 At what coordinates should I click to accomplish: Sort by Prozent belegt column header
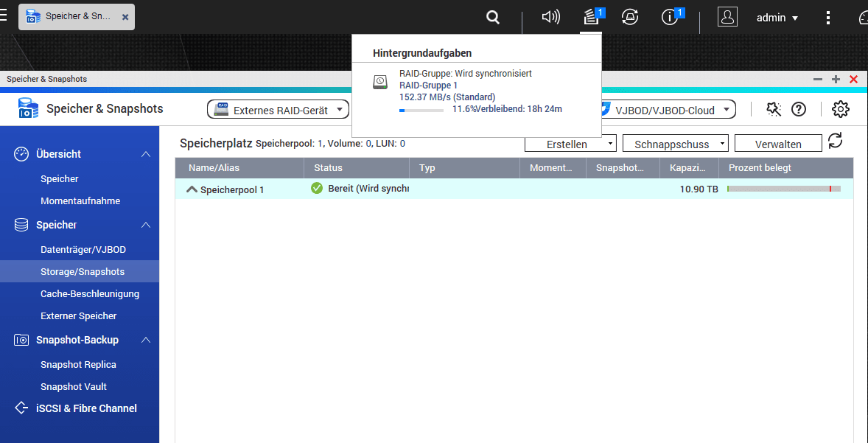pos(786,168)
